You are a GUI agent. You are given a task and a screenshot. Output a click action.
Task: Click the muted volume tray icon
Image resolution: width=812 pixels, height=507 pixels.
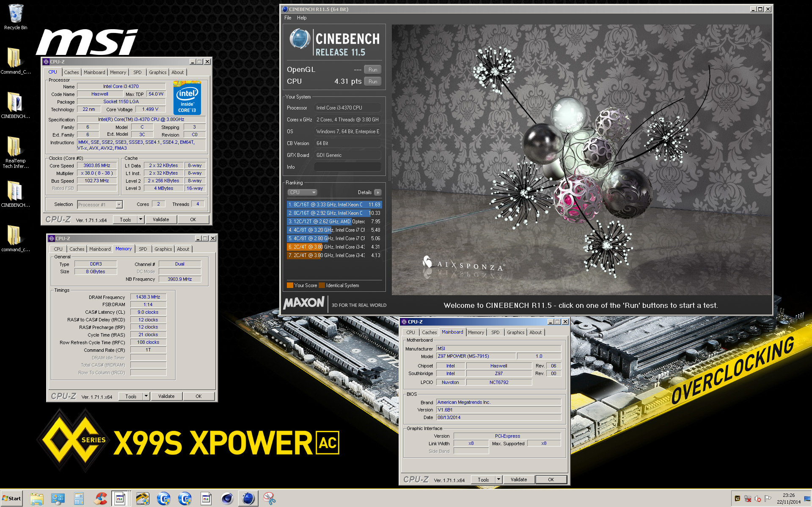click(x=758, y=499)
